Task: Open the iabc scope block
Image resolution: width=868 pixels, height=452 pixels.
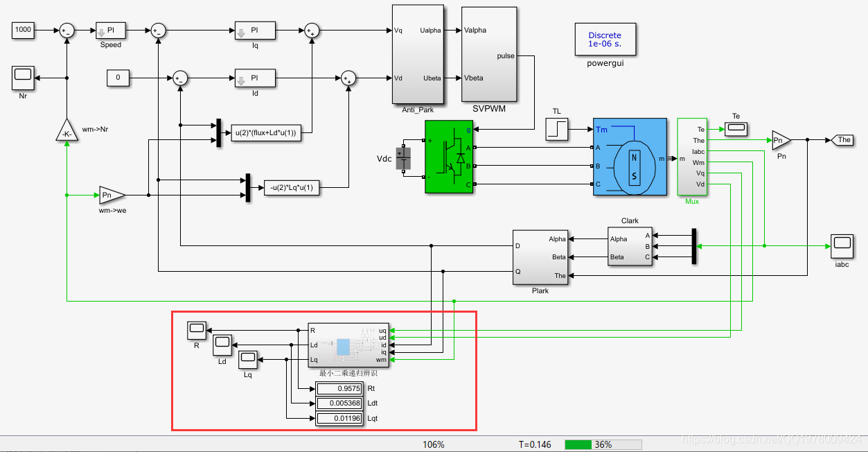Action: coord(842,245)
